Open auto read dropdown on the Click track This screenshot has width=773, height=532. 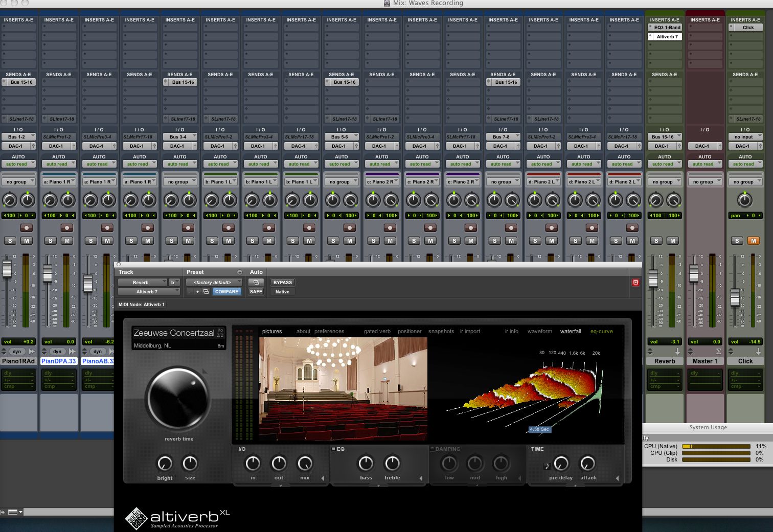point(745,164)
